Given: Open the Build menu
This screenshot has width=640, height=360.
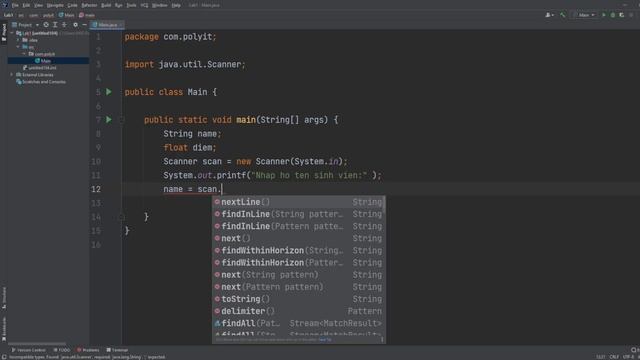Looking at the screenshot, I should pos(106,5).
